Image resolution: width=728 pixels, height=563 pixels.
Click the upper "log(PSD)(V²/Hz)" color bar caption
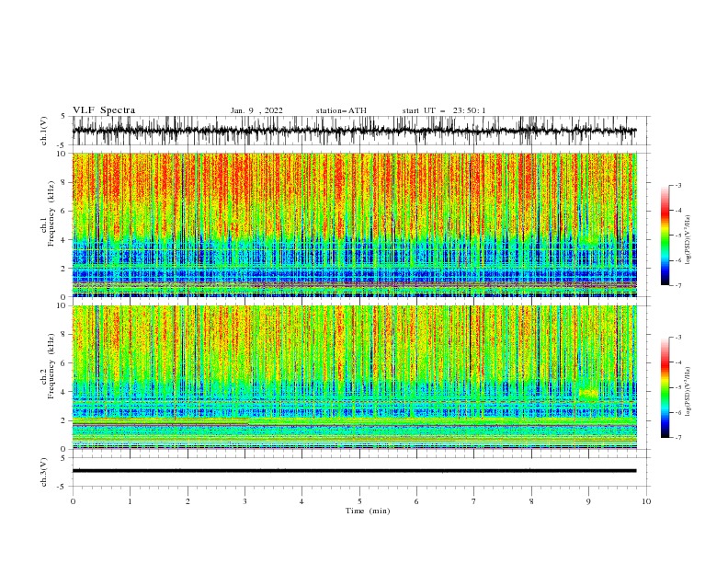pyautogui.click(x=688, y=240)
